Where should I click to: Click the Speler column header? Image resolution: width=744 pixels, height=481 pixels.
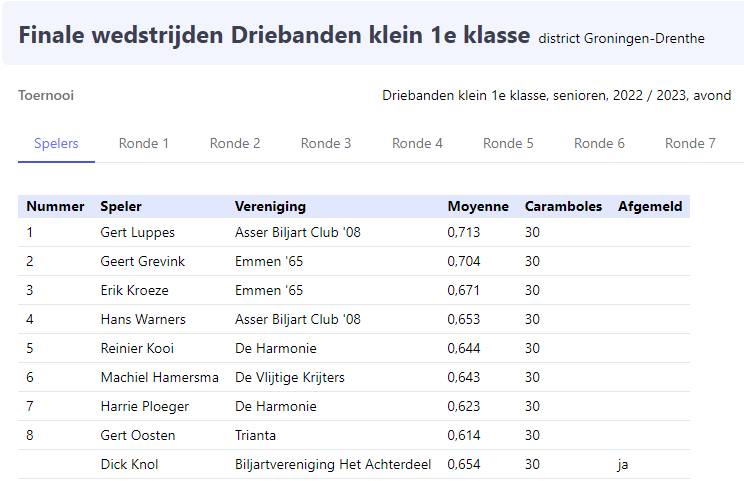(121, 207)
